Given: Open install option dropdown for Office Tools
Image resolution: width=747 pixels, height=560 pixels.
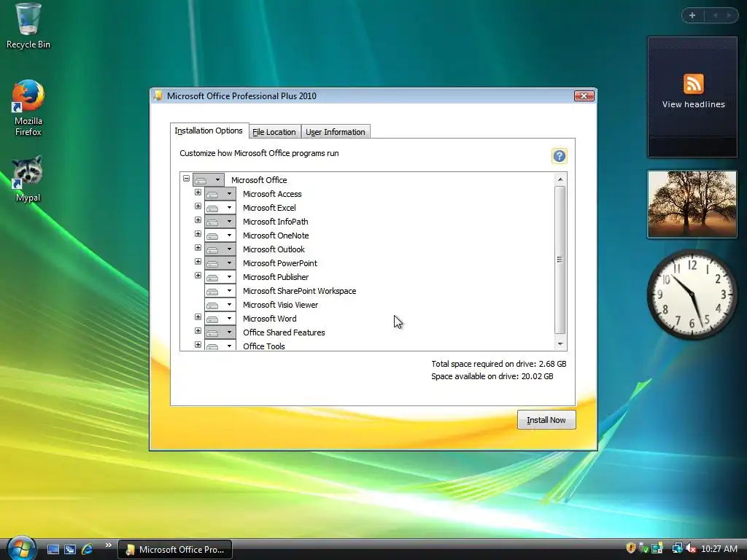Looking at the screenshot, I should tap(220, 345).
